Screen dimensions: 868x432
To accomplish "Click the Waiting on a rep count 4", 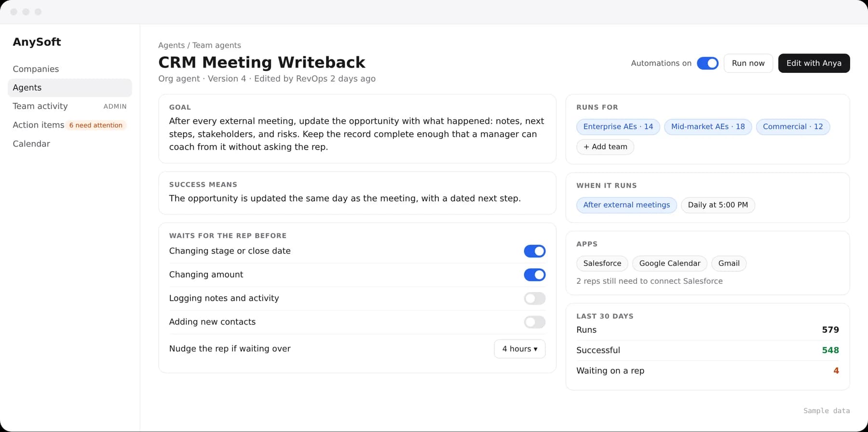I will tap(836, 371).
